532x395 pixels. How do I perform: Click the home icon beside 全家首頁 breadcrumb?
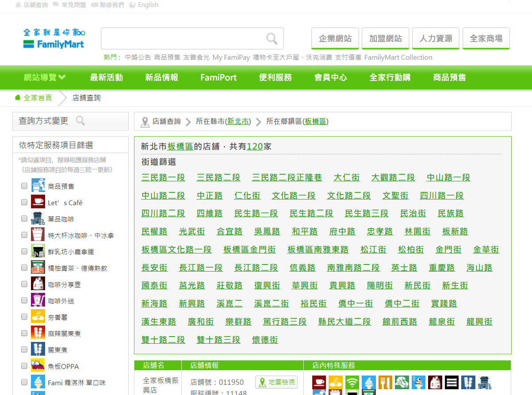point(18,97)
